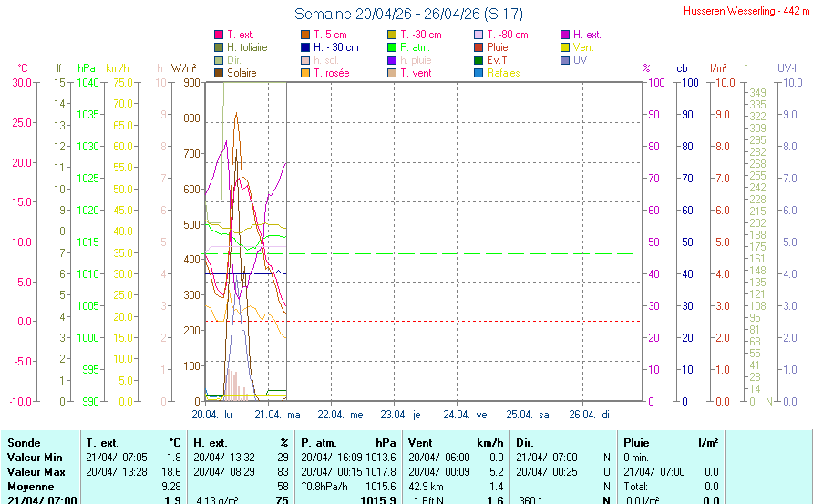Click the P. atm. green legend square
The height and width of the screenshot is (504, 813).
[392, 47]
